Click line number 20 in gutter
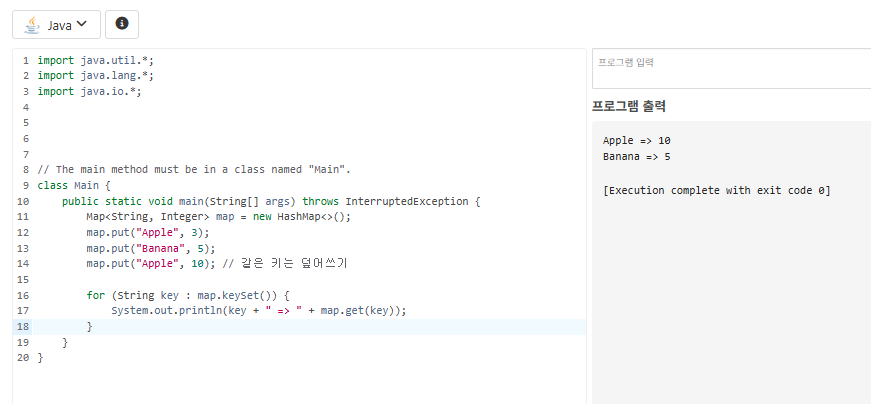This screenshot has width=871, height=404. [x=23, y=358]
